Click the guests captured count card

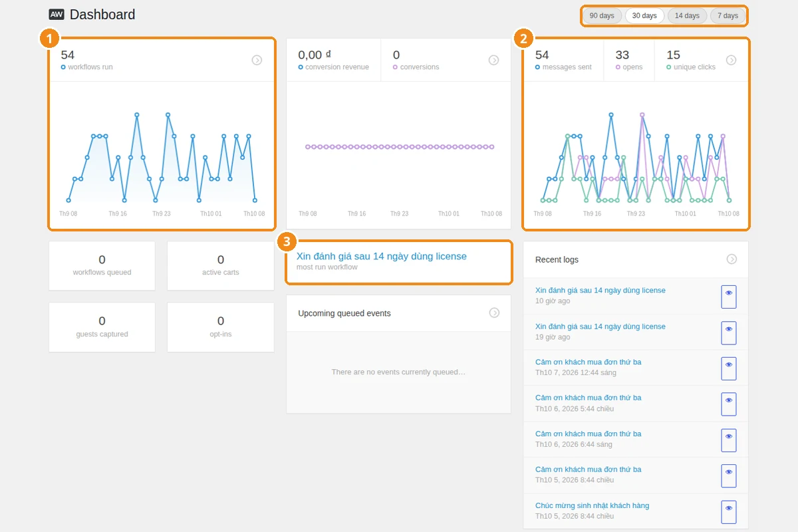coord(102,327)
